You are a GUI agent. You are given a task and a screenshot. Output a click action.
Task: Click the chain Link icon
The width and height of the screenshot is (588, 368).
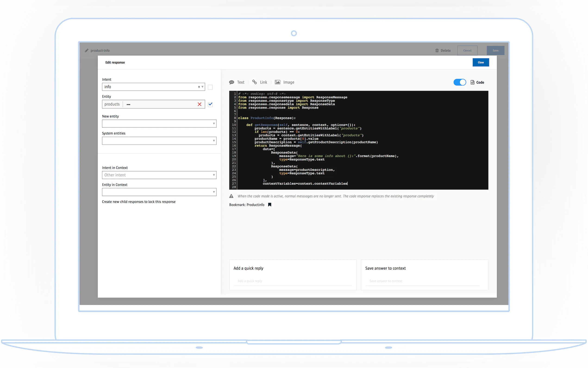pos(254,82)
